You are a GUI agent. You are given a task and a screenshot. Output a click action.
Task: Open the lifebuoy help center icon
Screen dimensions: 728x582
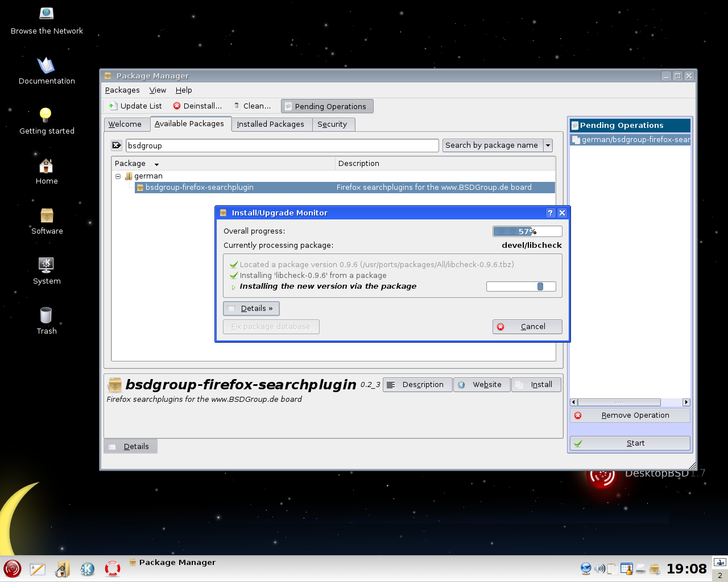tap(113, 569)
